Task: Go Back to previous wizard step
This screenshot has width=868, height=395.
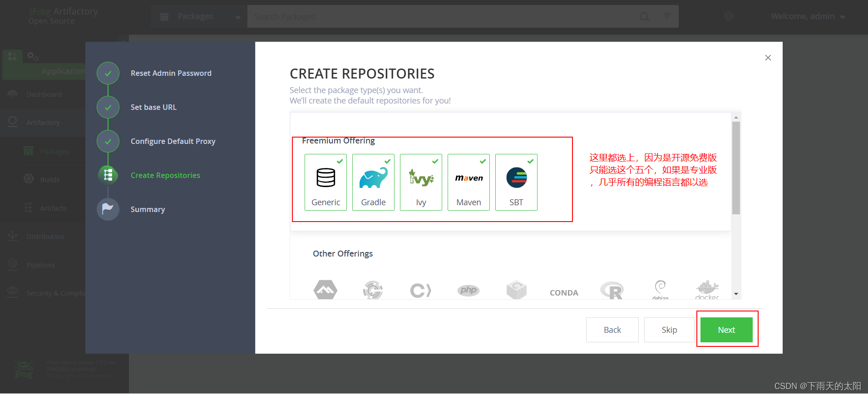Action: [612, 330]
